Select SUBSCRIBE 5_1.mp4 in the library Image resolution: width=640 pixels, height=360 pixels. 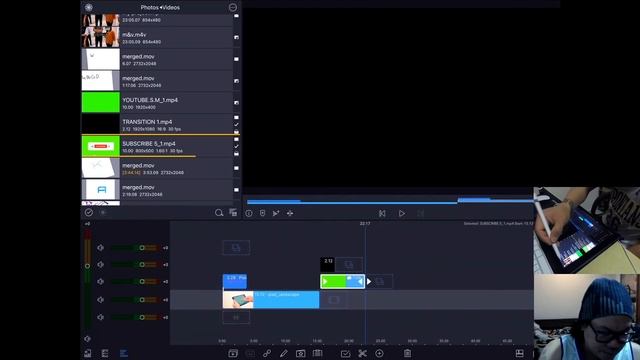click(157, 147)
